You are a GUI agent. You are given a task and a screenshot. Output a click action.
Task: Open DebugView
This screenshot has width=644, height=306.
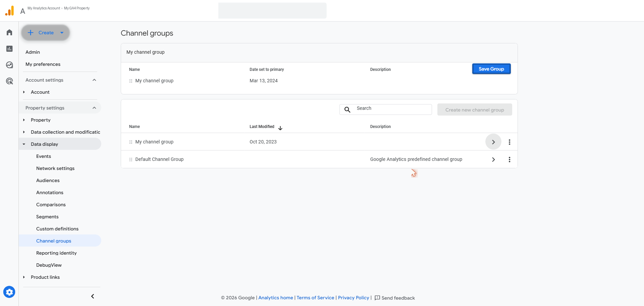(49, 265)
